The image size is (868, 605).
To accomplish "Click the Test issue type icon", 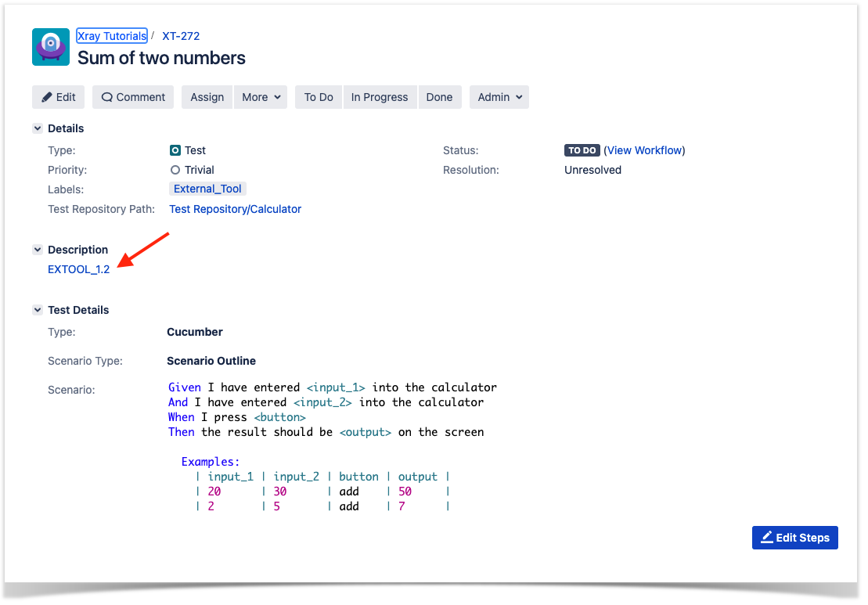I will pos(175,150).
